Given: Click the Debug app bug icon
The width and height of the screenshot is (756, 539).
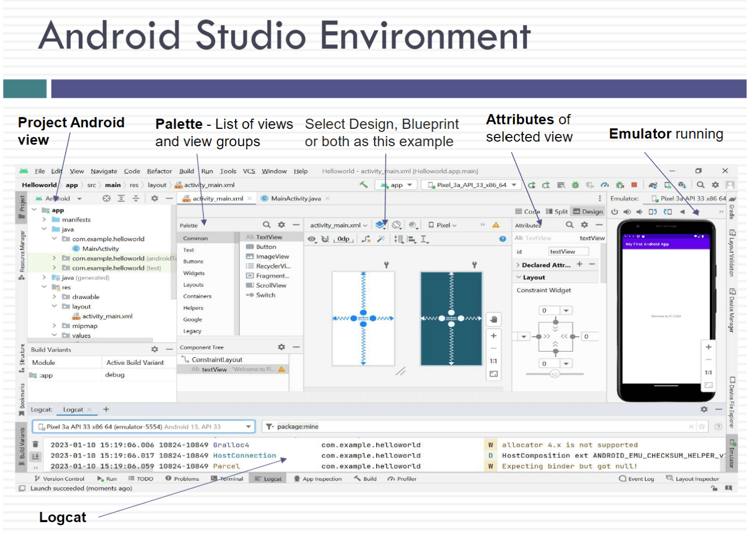Looking at the screenshot, I should point(575,185).
